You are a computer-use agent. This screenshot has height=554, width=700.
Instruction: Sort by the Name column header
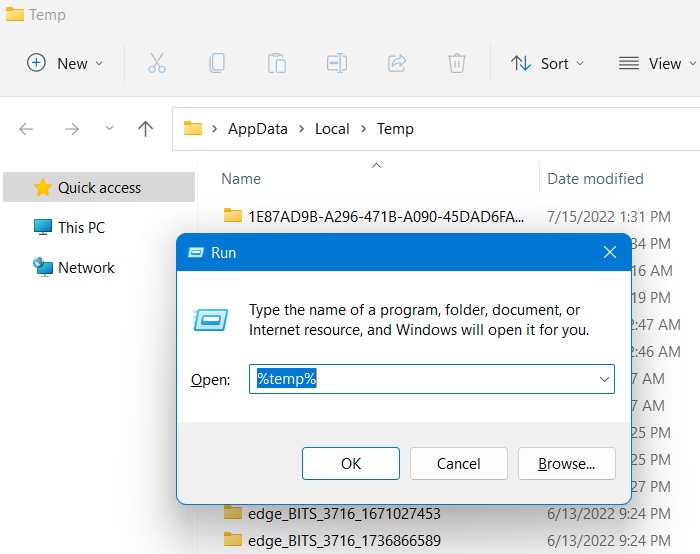coord(241,179)
